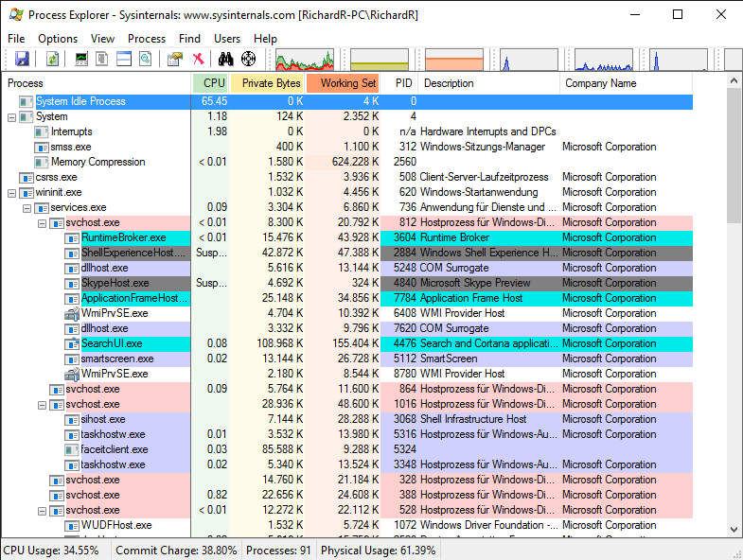Select the ApplicationFrameHost process row
This screenshot has height=560, width=743.
point(347,299)
